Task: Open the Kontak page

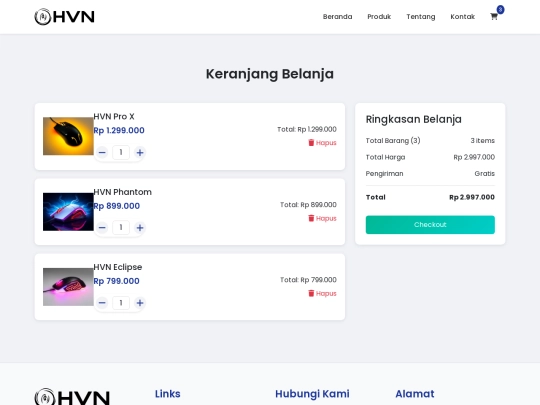Action: click(463, 17)
